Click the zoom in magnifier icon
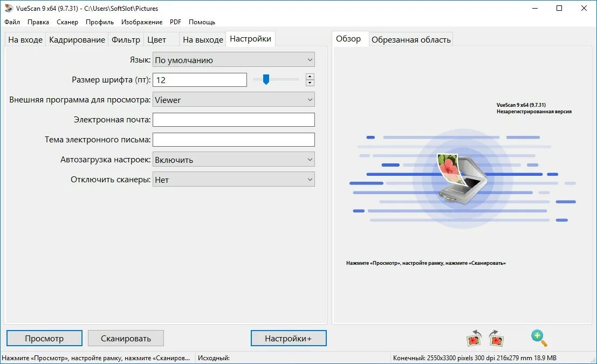The height and width of the screenshot is (364, 597). 539,338
